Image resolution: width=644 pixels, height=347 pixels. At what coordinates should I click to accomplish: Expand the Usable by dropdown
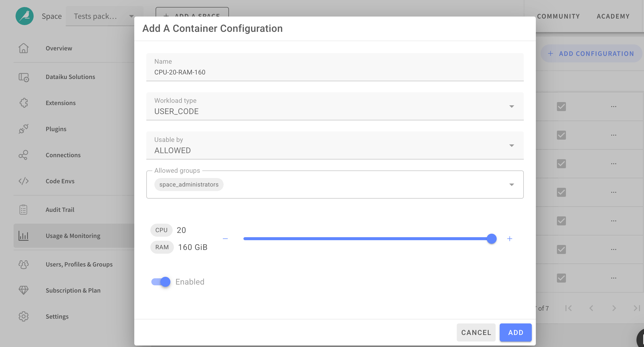(x=512, y=145)
